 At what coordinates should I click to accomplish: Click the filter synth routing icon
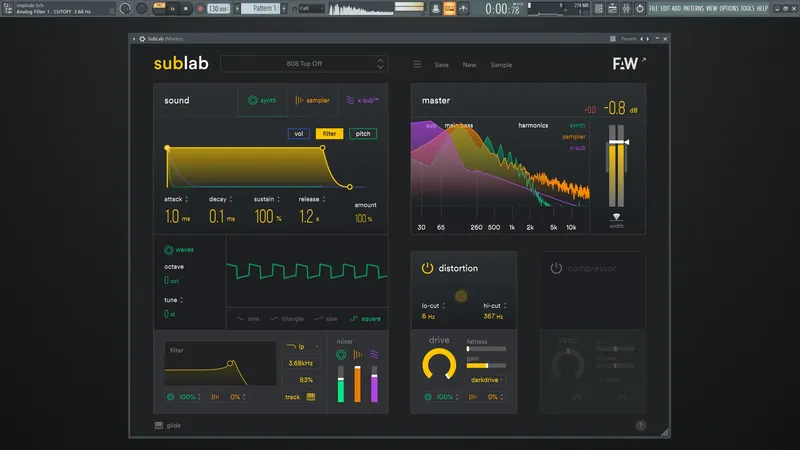(x=170, y=396)
